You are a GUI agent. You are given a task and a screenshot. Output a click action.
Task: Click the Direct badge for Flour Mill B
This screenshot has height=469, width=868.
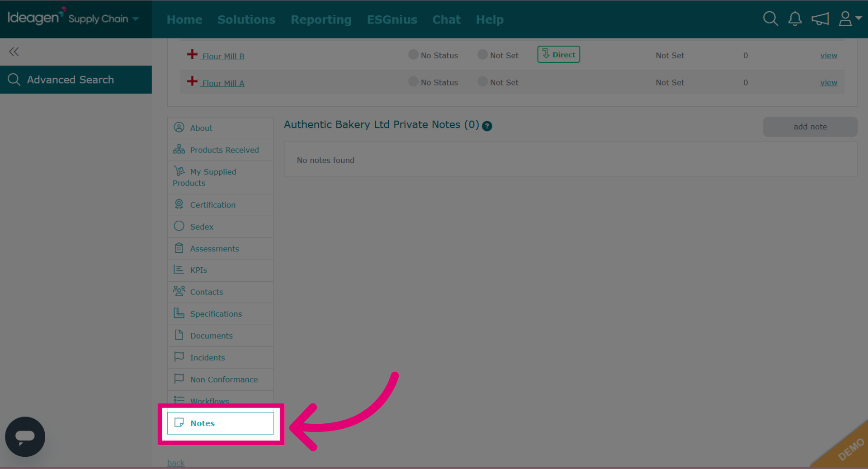tap(559, 54)
